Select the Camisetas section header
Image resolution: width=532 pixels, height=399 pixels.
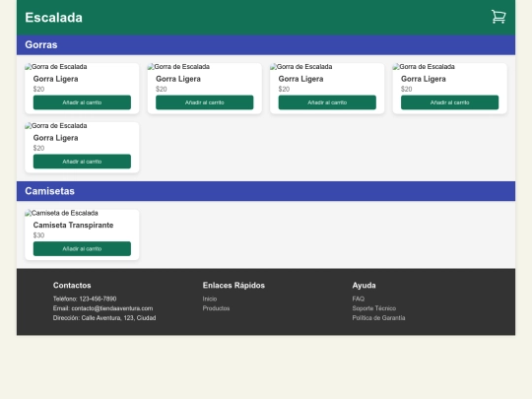[x=266, y=191]
